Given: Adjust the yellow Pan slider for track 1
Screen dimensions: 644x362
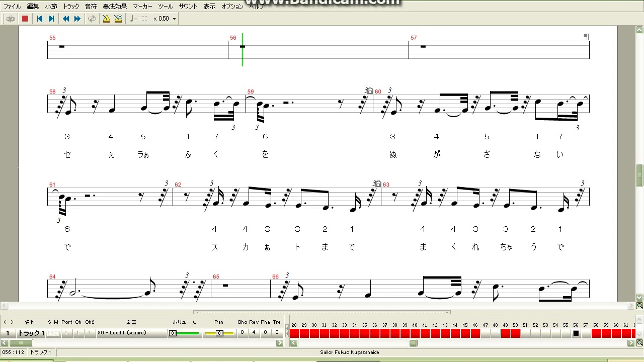Looking at the screenshot, I should click(219, 333).
